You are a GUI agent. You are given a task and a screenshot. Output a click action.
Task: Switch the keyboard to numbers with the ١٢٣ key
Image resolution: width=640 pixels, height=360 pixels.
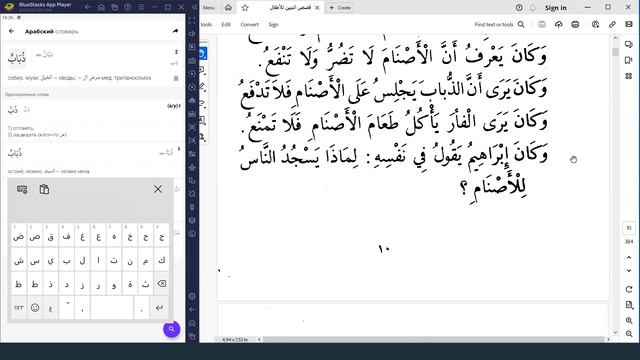click(18, 307)
